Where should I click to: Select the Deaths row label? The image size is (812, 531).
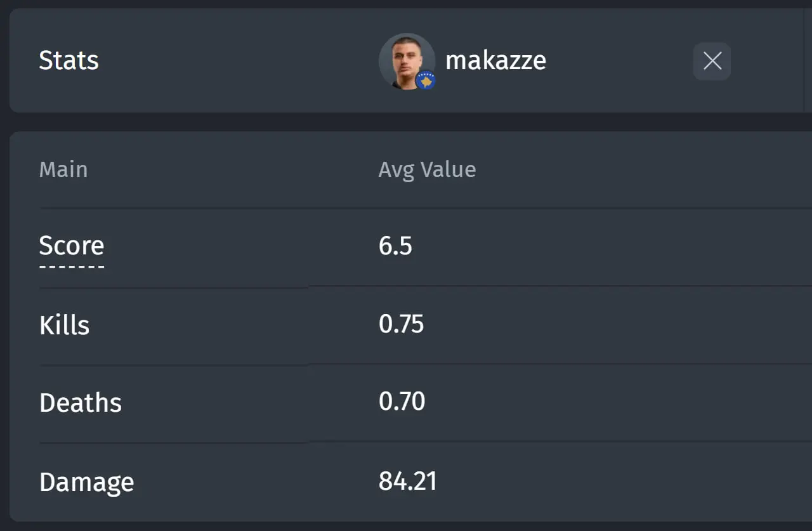tap(81, 403)
